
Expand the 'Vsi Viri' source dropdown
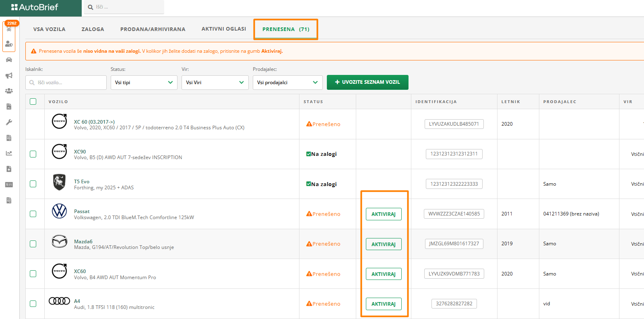(215, 83)
